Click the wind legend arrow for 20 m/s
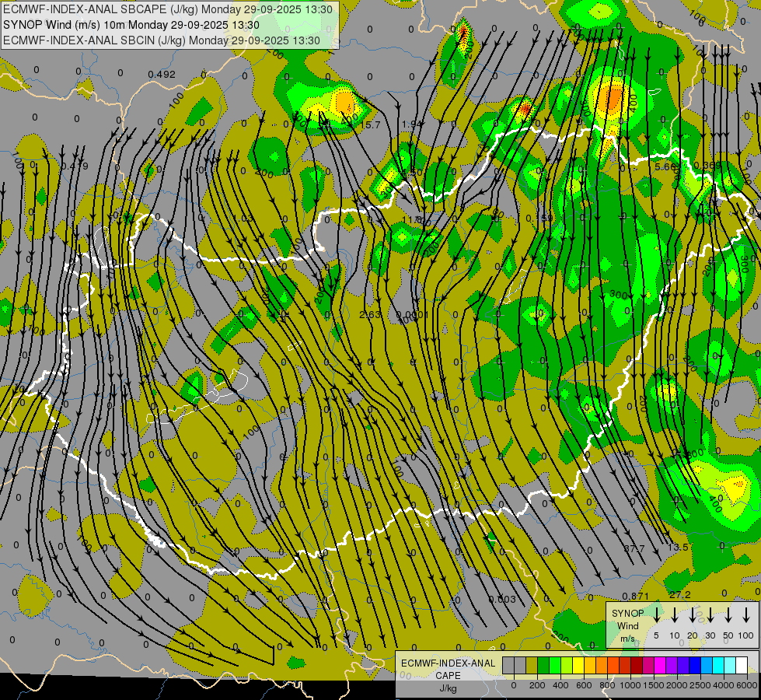This screenshot has width=761, height=700. (693, 614)
